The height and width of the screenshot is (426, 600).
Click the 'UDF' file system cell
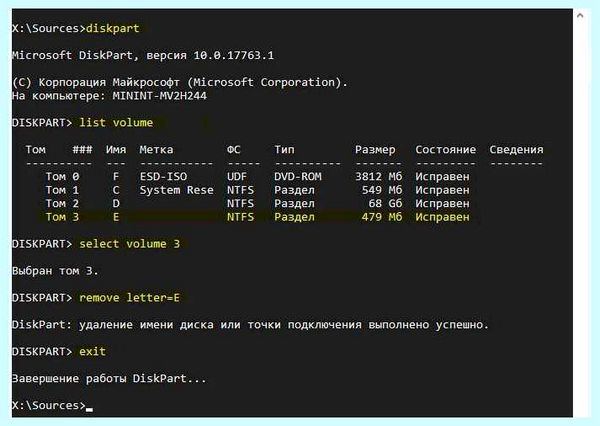pyautogui.click(x=237, y=176)
